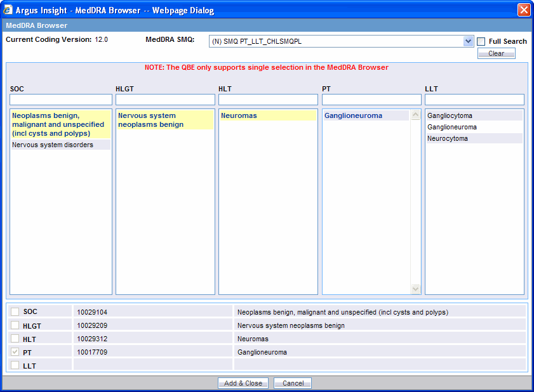Click PT code 10017709 cell

click(153, 352)
